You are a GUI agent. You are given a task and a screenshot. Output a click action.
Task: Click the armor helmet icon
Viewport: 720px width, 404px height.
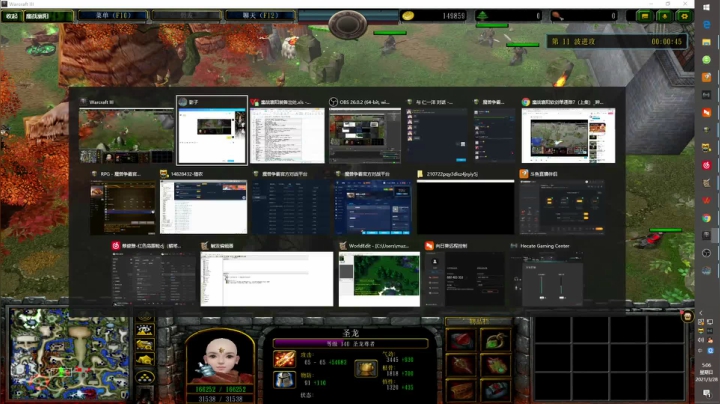click(x=284, y=380)
